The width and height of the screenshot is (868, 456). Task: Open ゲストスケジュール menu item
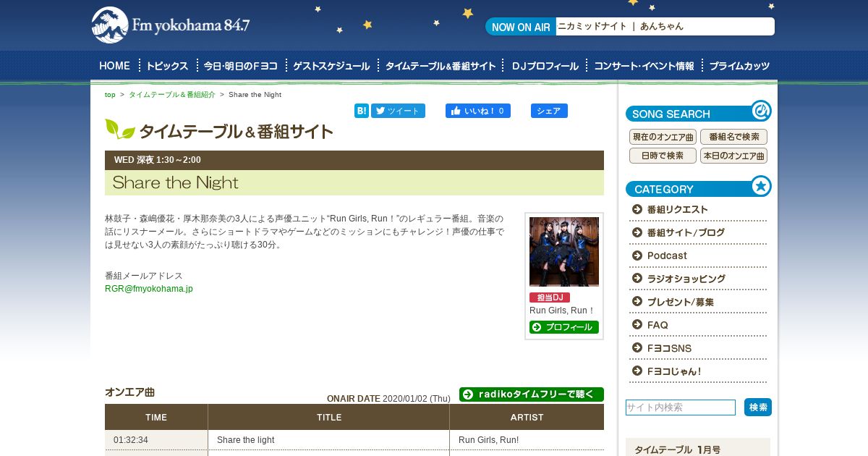coord(331,66)
